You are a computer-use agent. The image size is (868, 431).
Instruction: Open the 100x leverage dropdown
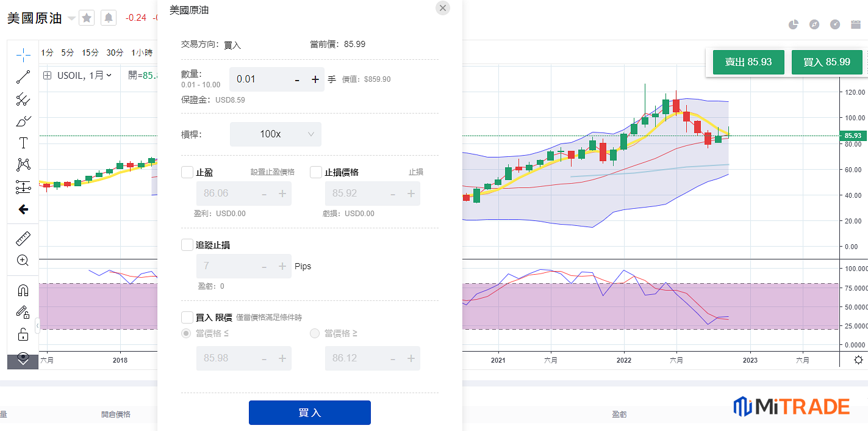[x=275, y=134]
